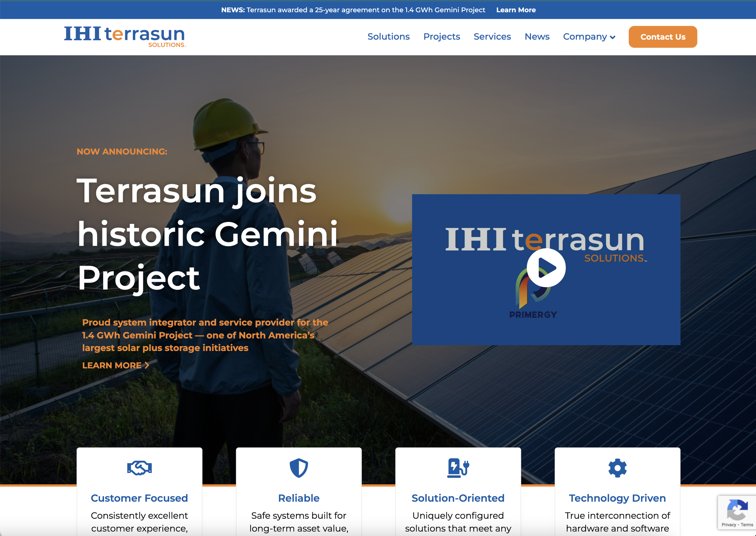756x536 pixels.
Task: Click the handshake icon above Customer Focused
Action: [139, 468]
